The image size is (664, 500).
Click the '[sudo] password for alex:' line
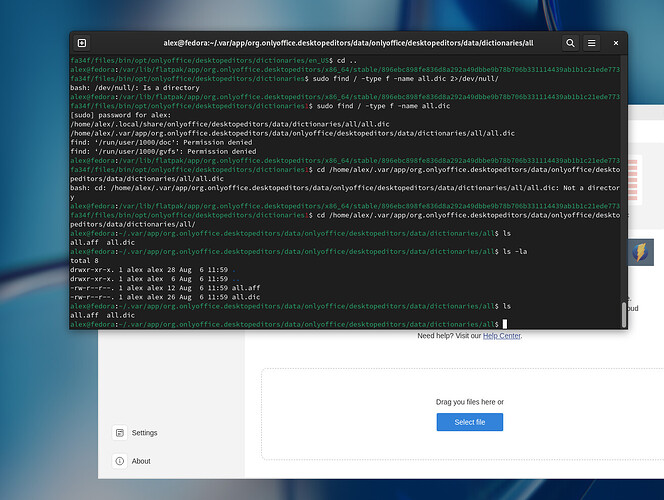(121, 115)
